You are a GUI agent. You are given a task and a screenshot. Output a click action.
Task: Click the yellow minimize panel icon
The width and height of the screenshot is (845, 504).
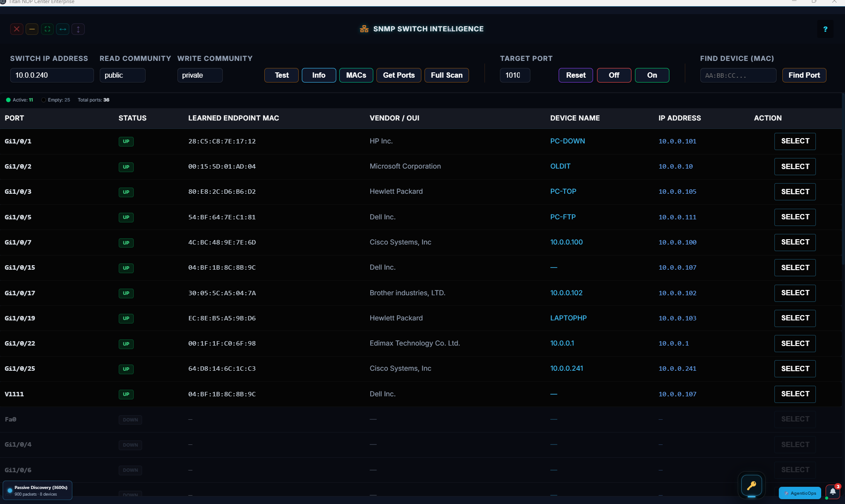pos(32,29)
